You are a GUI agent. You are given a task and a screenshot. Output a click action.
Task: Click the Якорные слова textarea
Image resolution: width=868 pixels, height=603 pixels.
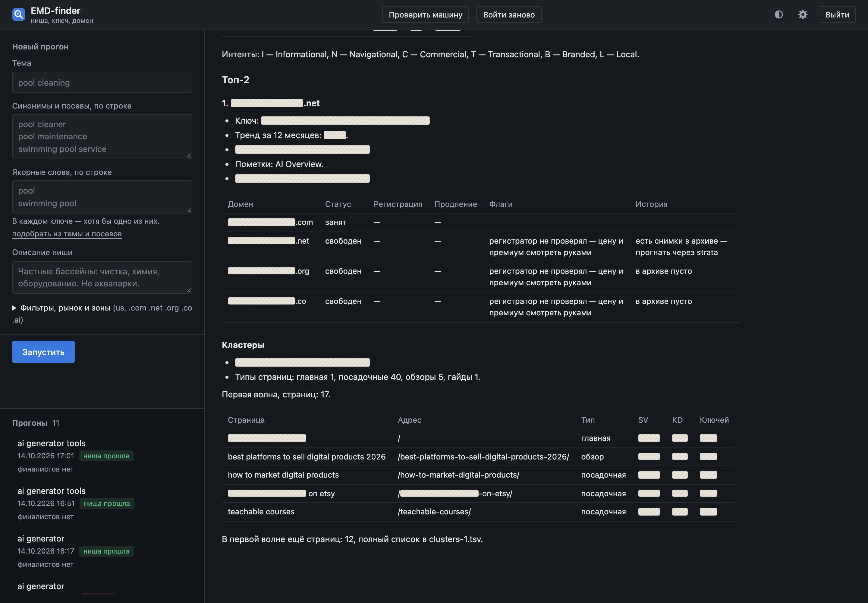[102, 197]
